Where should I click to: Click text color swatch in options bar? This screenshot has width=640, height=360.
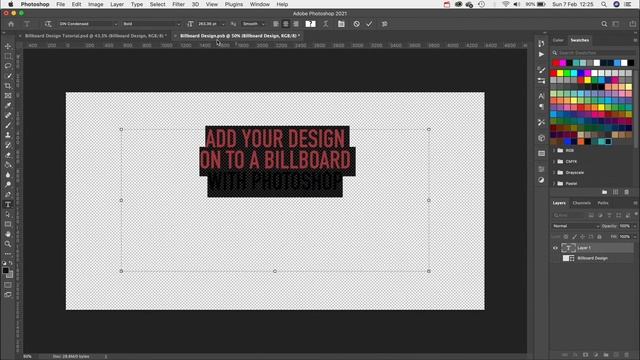311,24
